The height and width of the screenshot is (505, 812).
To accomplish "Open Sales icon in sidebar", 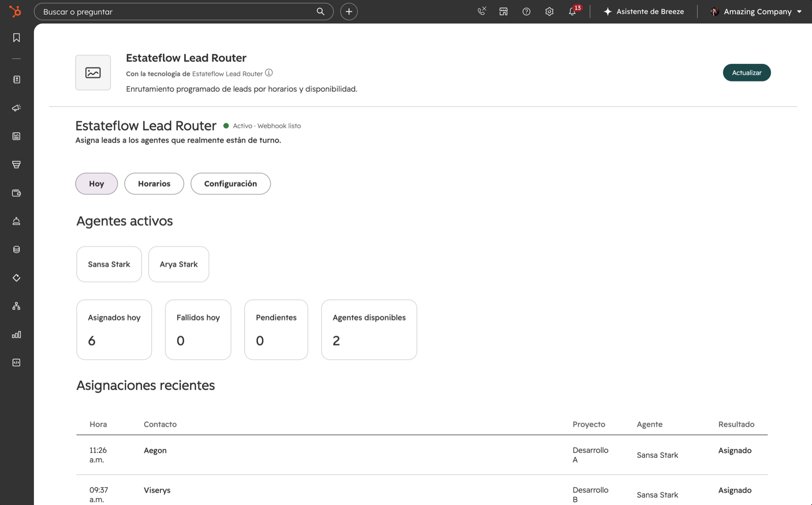I will [x=16, y=164].
